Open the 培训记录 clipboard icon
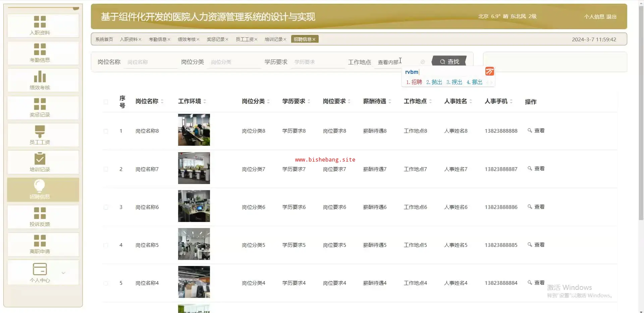This screenshot has height=313, width=644. pos(40,159)
